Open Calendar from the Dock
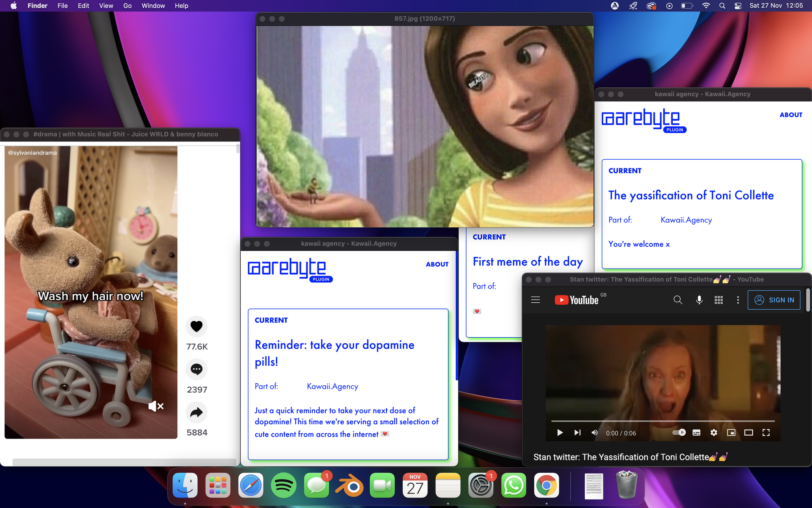 pyautogui.click(x=415, y=485)
